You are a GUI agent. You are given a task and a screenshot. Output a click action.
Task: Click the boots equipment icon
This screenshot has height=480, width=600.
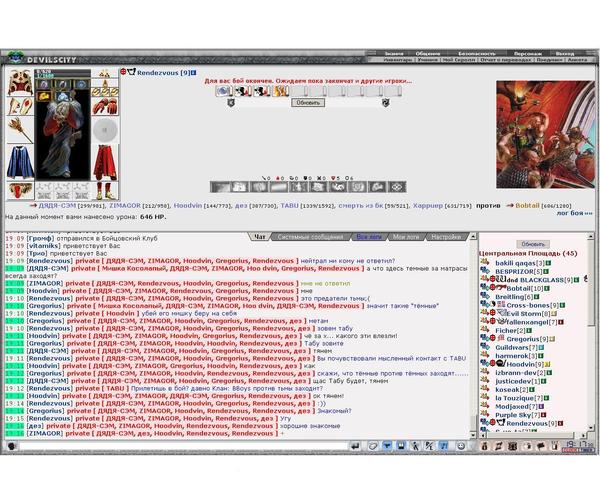105,190
